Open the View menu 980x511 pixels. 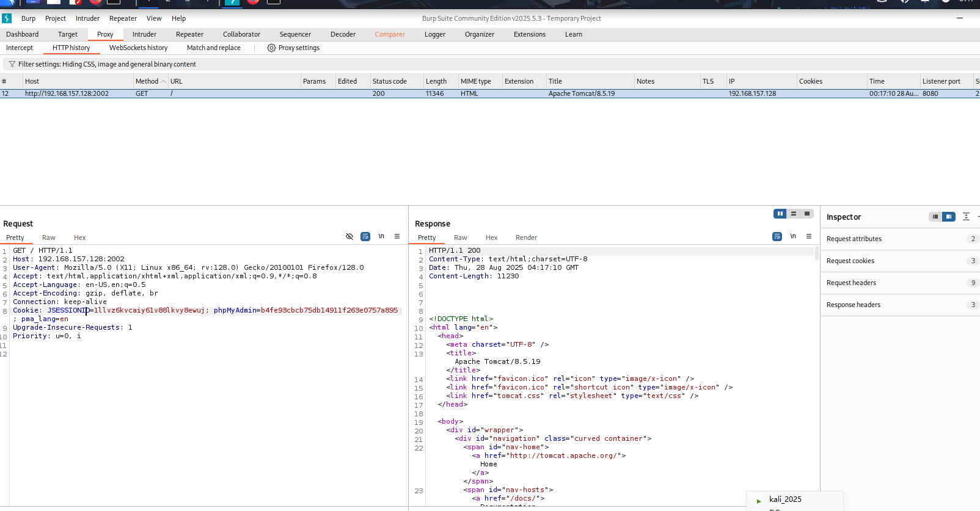point(154,18)
